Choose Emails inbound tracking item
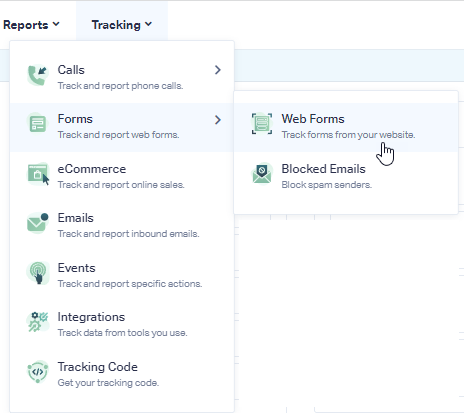The image size is (464, 413). pyautogui.click(x=122, y=226)
